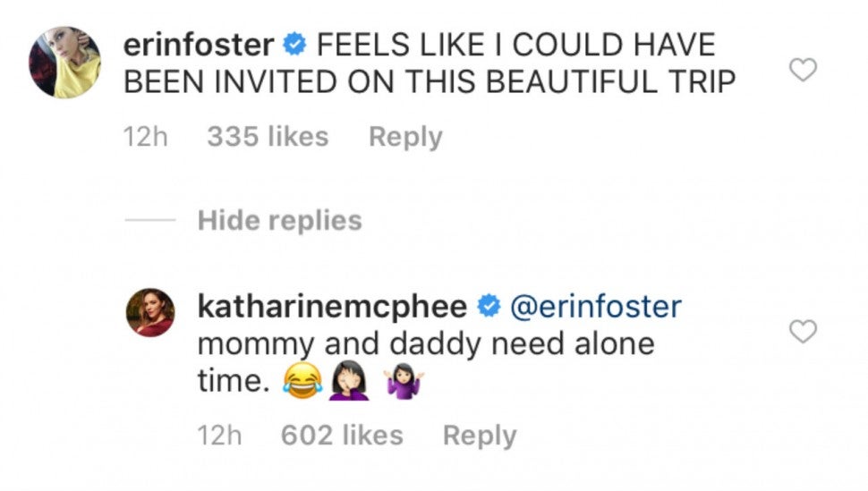Open katharinemcphee's profile picture
The image size is (868, 491).
(x=149, y=312)
